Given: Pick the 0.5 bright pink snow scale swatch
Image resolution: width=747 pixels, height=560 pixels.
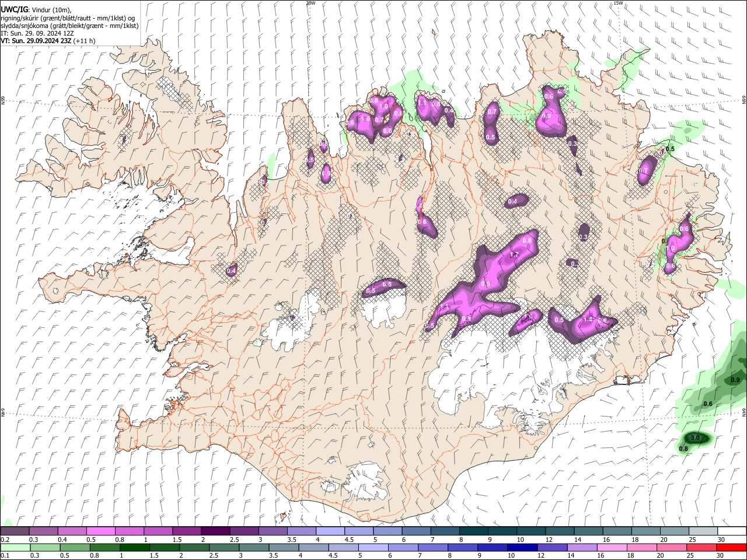Looking at the screenshot, I should coord(100,531).
